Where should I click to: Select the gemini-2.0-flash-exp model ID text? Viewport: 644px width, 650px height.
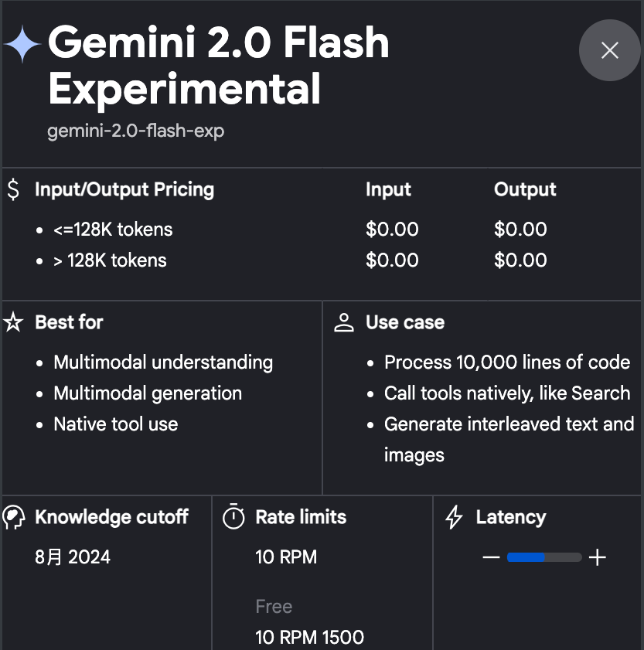coord(136,131)
